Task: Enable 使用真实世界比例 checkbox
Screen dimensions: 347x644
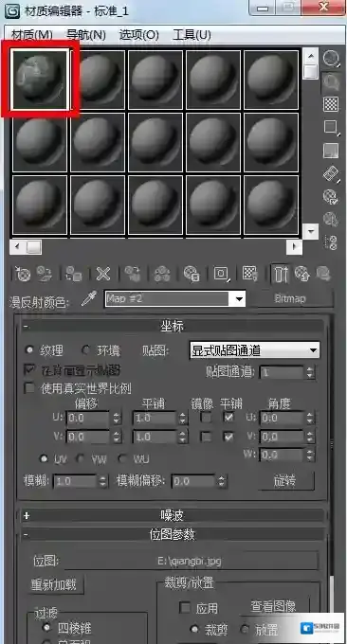Action: pyautogui.click(x=29, y=387)
